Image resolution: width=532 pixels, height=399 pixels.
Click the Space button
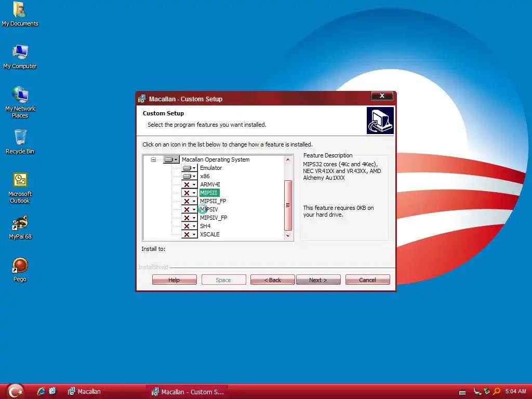click(x=223, y=280)
